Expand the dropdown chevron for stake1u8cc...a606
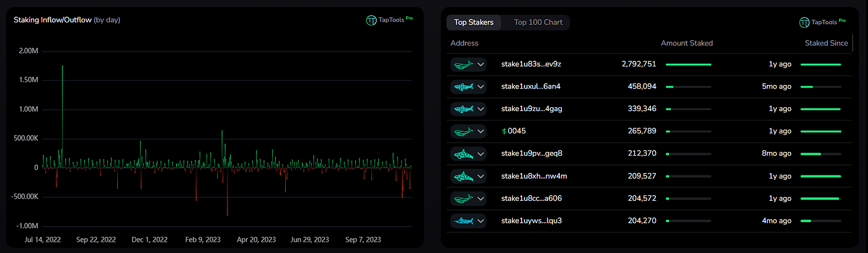The width and height of the screenshot is (868, 253). click(x=480, y=199)
